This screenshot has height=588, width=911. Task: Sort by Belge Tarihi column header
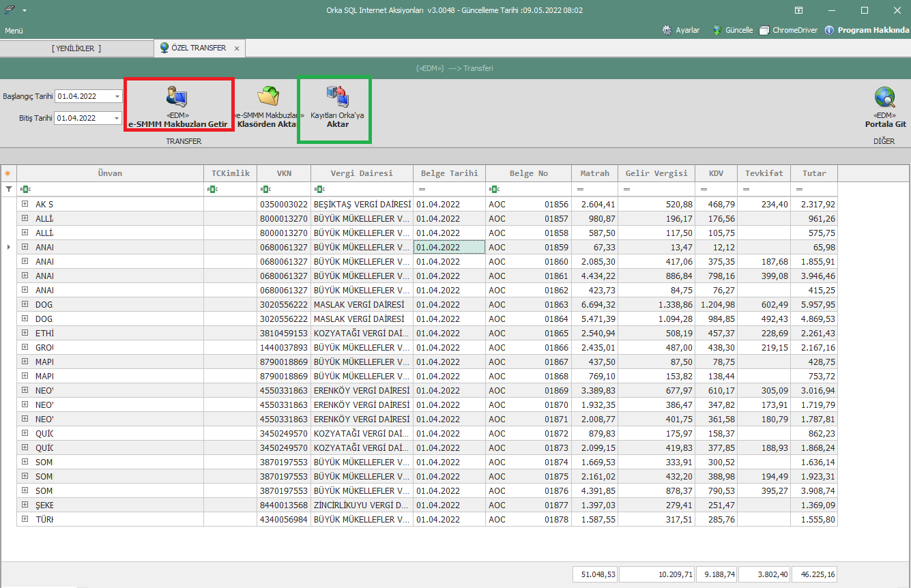[449, 173]
